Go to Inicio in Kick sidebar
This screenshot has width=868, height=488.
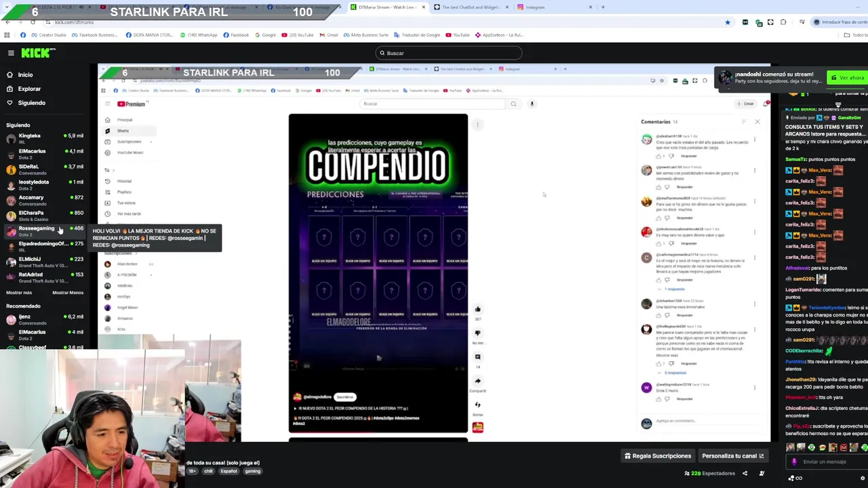coord(25,75)
